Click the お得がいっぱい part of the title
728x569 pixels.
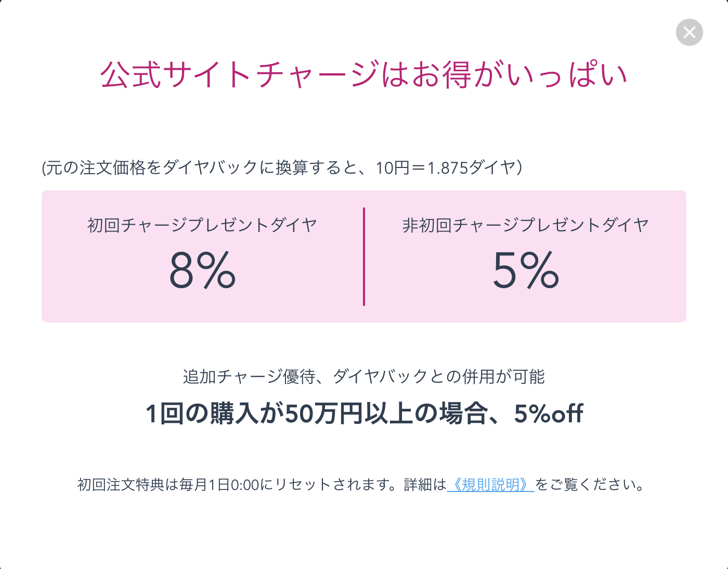click(x=519, y=74)
